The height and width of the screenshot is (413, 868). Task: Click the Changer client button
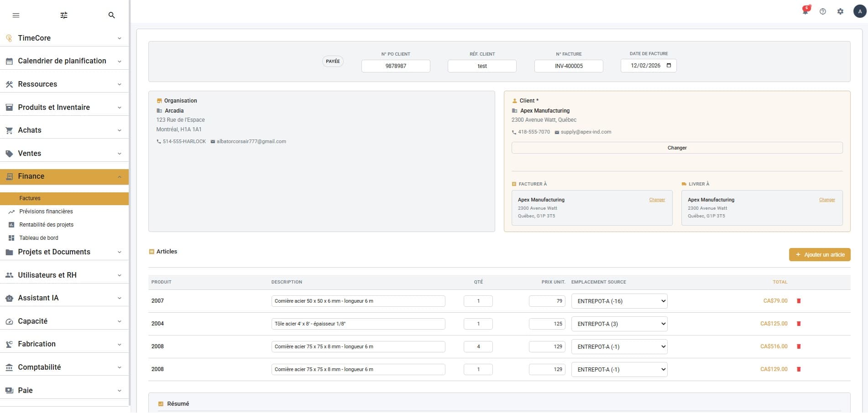(x=677, y=148)
